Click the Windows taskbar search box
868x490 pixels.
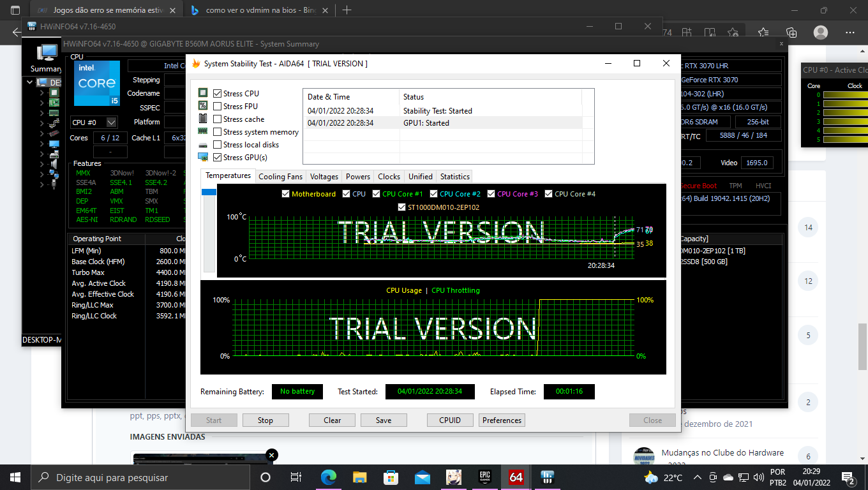pos(140,477)
